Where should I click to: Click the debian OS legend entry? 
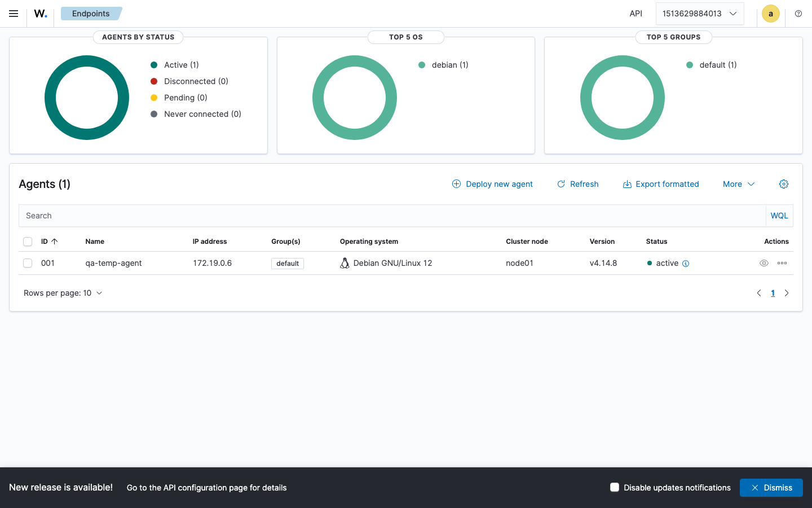pyautogui.click(x=443, y=65)
